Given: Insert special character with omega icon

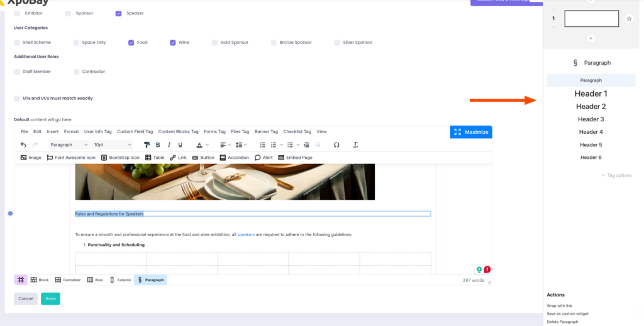Looking at the screenshot, I should coord(336,144).
